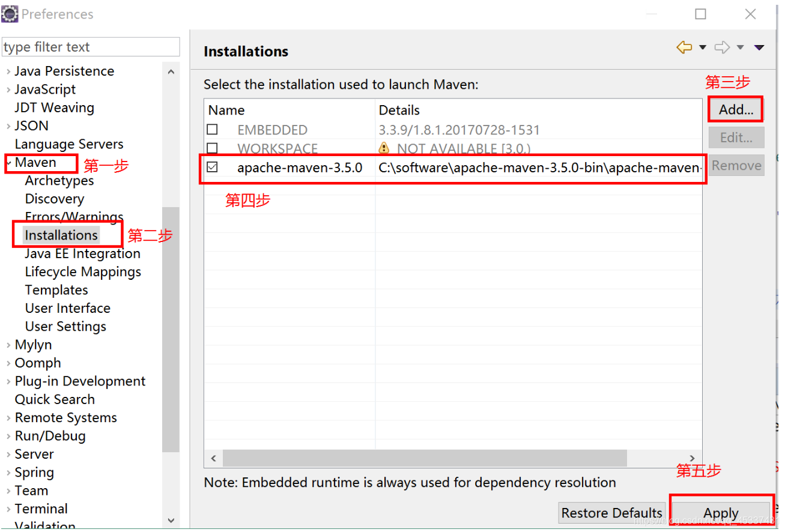Click the EMBEDDED version details text
This screenshot has width=785, height=532.
tap(459, 130)
